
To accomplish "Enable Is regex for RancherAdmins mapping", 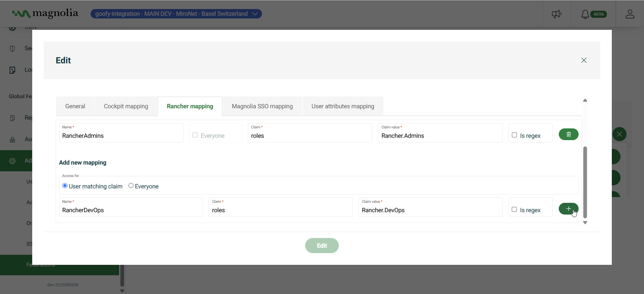I will (514, 135).
